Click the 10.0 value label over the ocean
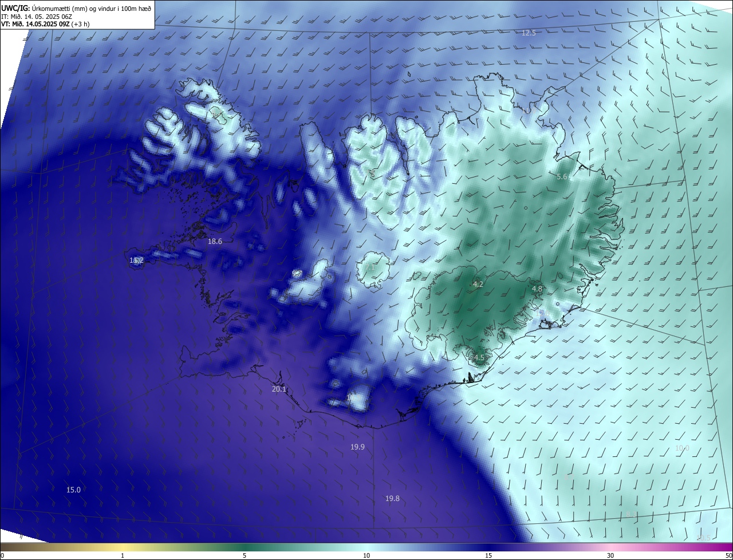 tap(682, 448)
